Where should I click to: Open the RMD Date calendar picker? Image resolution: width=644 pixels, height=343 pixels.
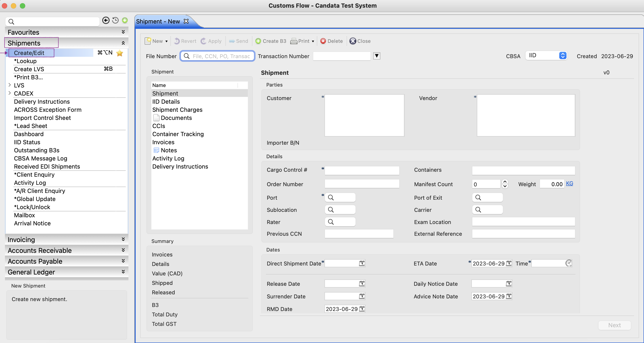click(x=362, y=309)
